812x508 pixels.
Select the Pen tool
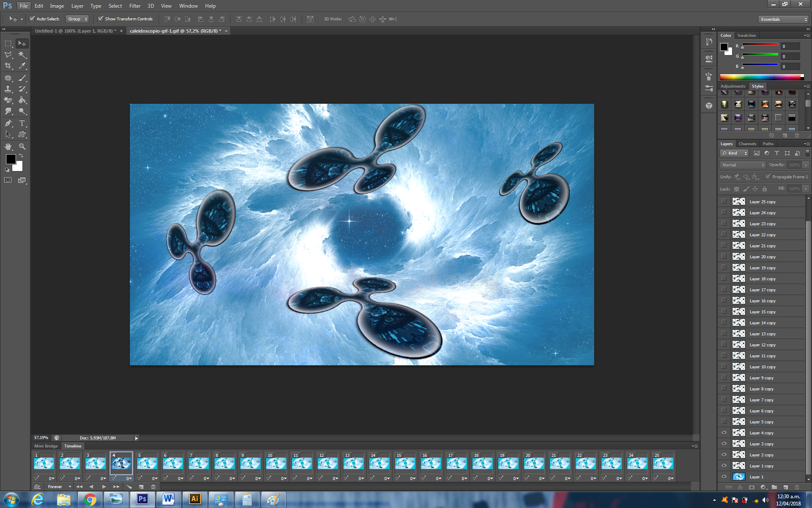tap(8, 123)
